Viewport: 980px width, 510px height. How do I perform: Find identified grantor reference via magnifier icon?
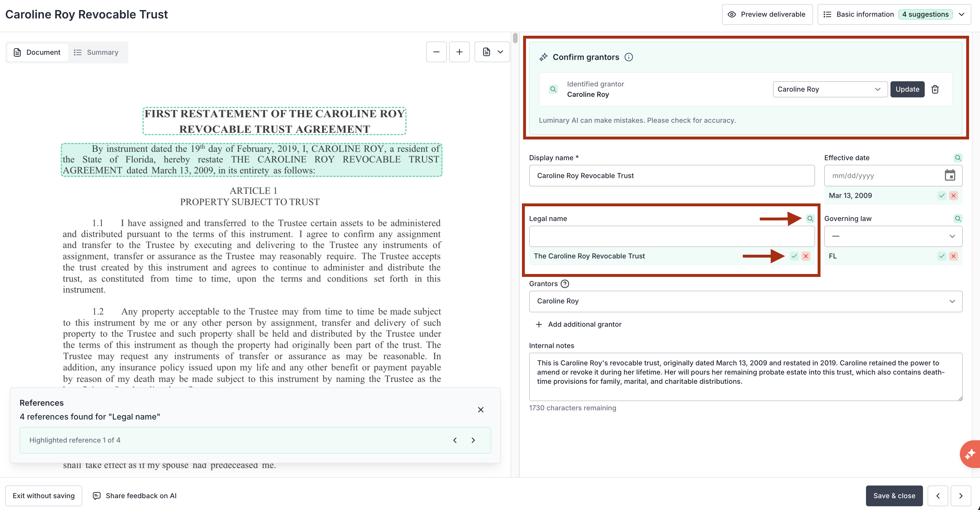point(553,89)
